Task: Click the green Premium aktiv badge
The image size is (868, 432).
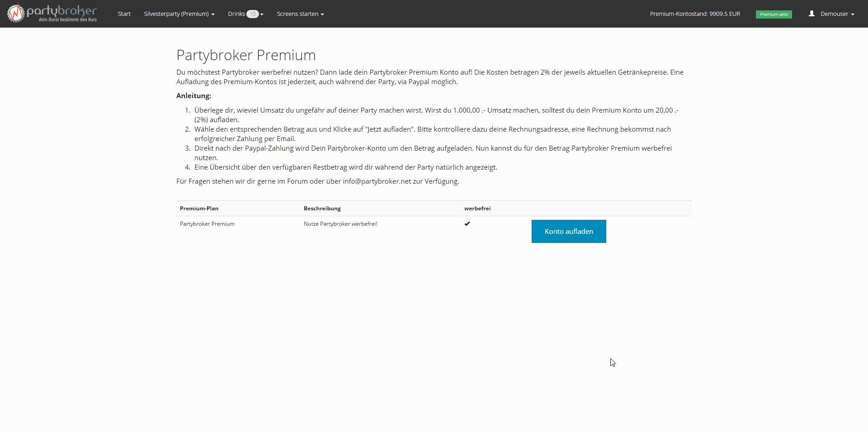Action: pos(774,14)
